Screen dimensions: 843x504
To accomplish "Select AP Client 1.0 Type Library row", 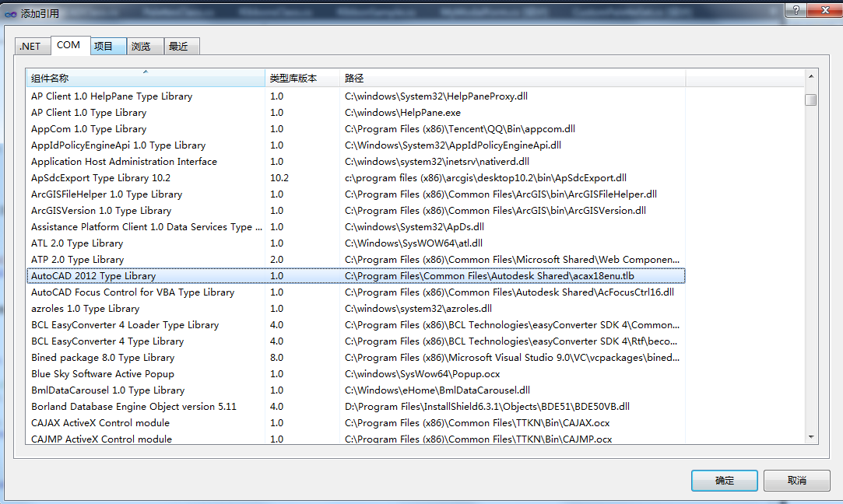I will [x=356, y=112].
